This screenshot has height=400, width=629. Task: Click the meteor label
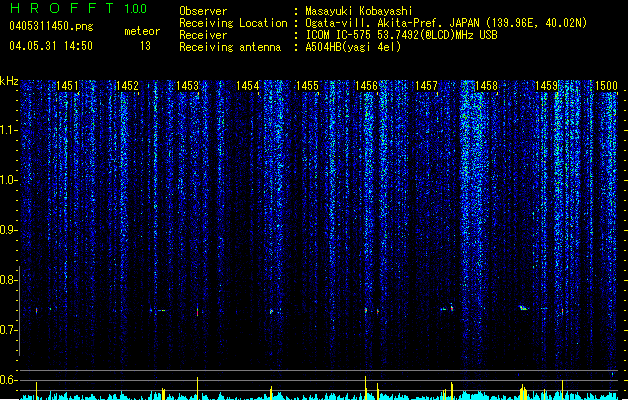[x=142, y=31]
